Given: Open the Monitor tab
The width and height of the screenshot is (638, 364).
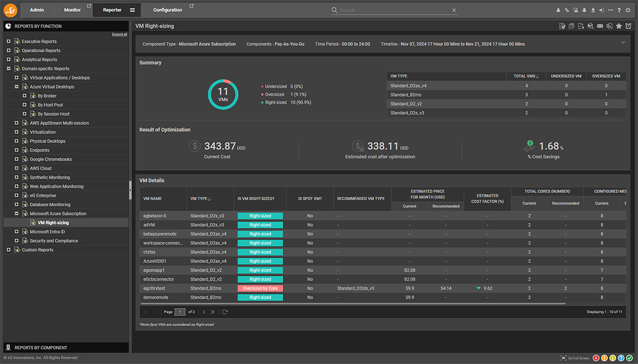Looking at the screenshot, I should pyautogui.click(x=72, y=10).
